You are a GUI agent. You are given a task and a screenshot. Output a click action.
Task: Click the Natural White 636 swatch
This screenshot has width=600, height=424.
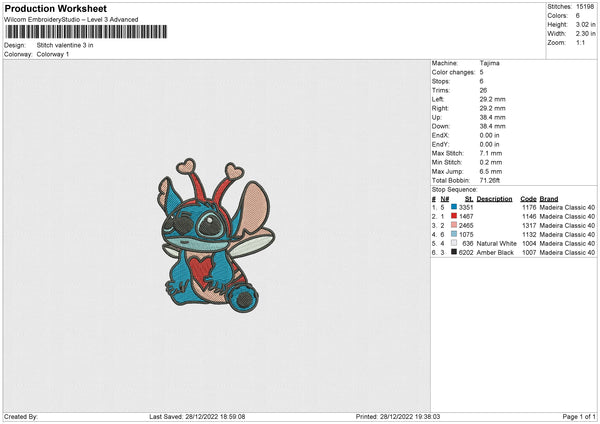[454, 243]
